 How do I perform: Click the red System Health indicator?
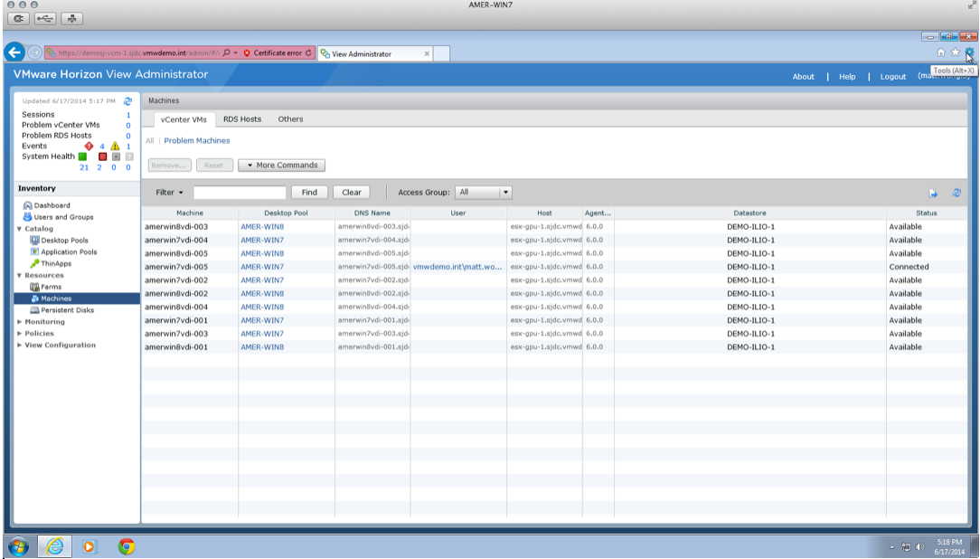point(102,156)
